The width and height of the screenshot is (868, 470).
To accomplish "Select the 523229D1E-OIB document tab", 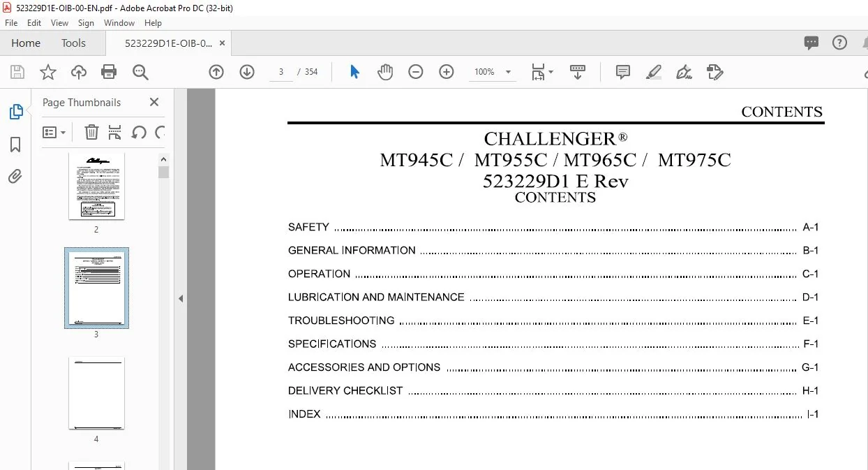I will (x=168, y=43).
